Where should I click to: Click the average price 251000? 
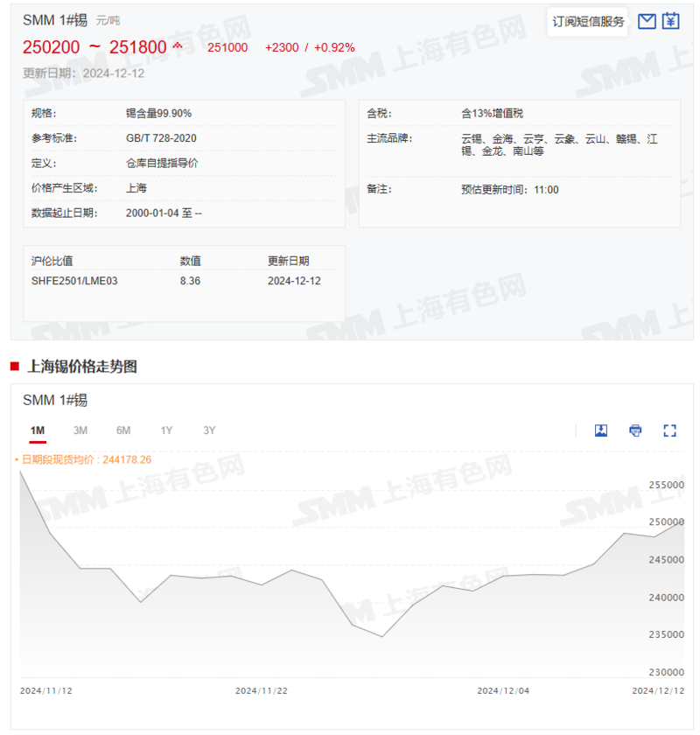point(227,47)
